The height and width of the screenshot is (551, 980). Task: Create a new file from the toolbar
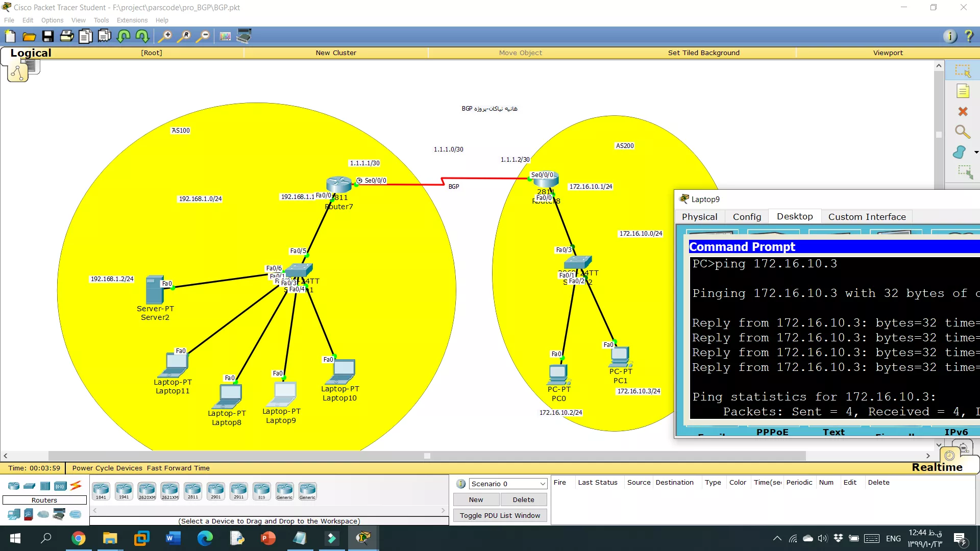tap(10, 36)
